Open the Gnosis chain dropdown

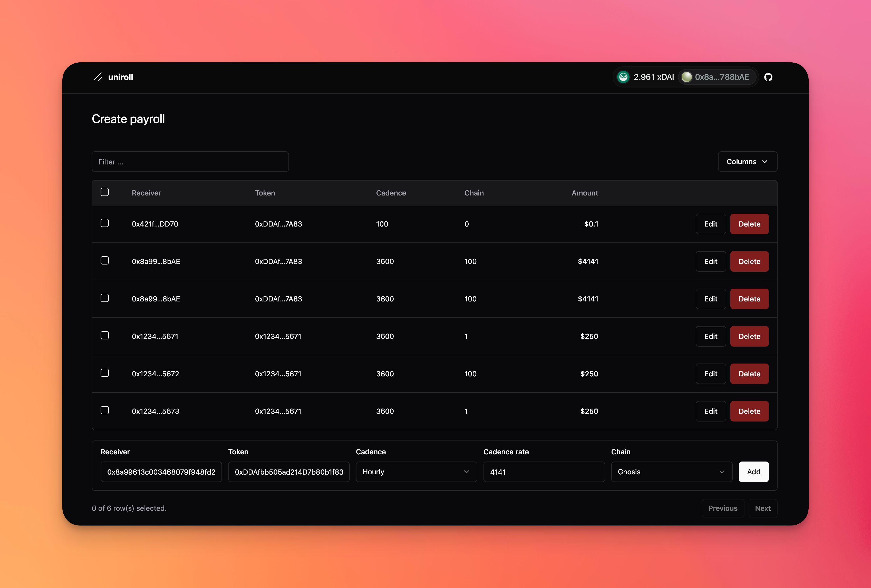coord(671,472)
